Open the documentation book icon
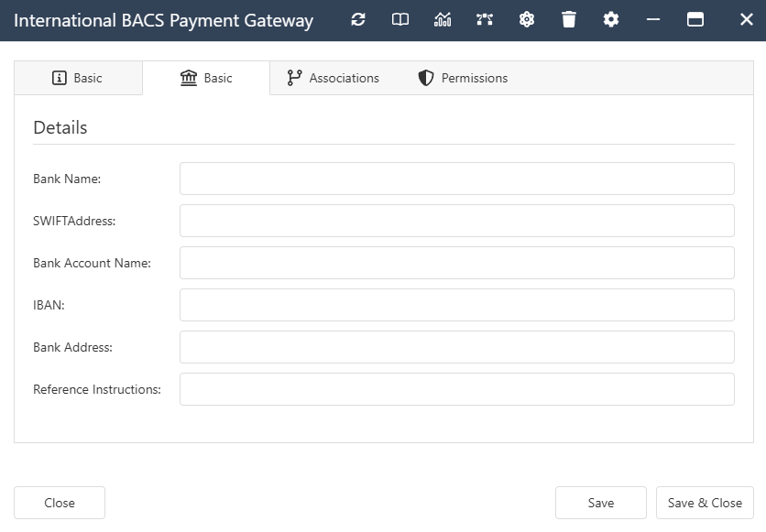This screenshot has width=766, height=532. (x=400, y=19)
